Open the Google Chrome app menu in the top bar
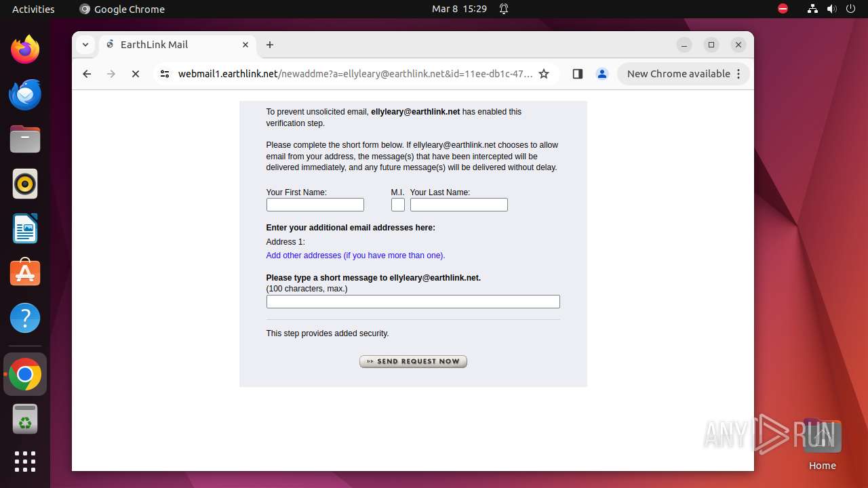 tap(122, 9)
